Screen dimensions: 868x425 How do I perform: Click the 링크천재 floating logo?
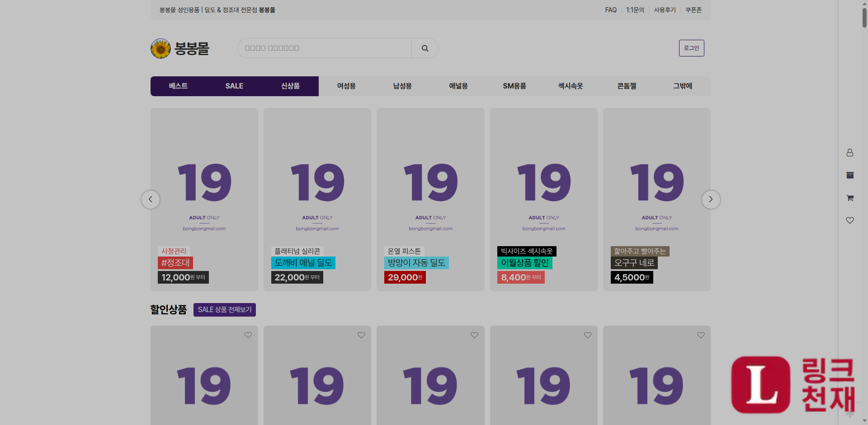coord(793,385)
